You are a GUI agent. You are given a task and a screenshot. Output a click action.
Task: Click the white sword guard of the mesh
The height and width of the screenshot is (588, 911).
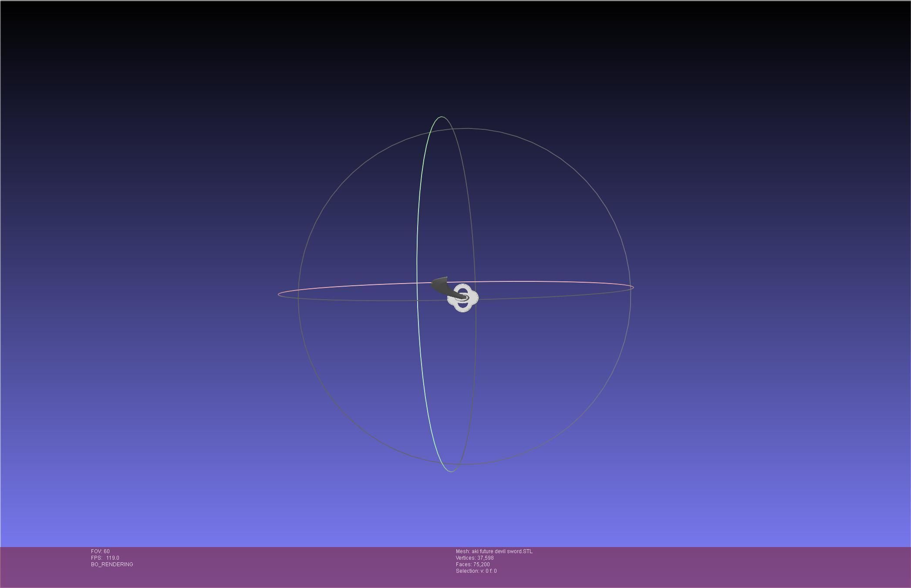(x=474, y=298)
